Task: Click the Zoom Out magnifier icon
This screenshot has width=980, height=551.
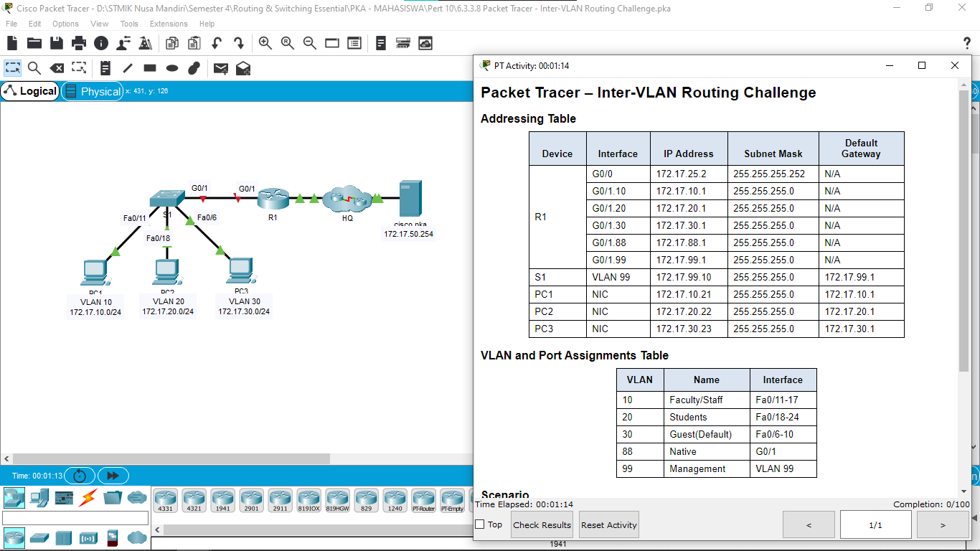Action: click(x=310, y=43)
